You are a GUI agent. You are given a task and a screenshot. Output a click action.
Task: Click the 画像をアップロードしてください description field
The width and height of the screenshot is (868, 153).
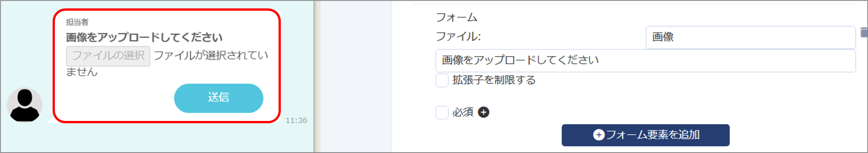tap(645, 60)
